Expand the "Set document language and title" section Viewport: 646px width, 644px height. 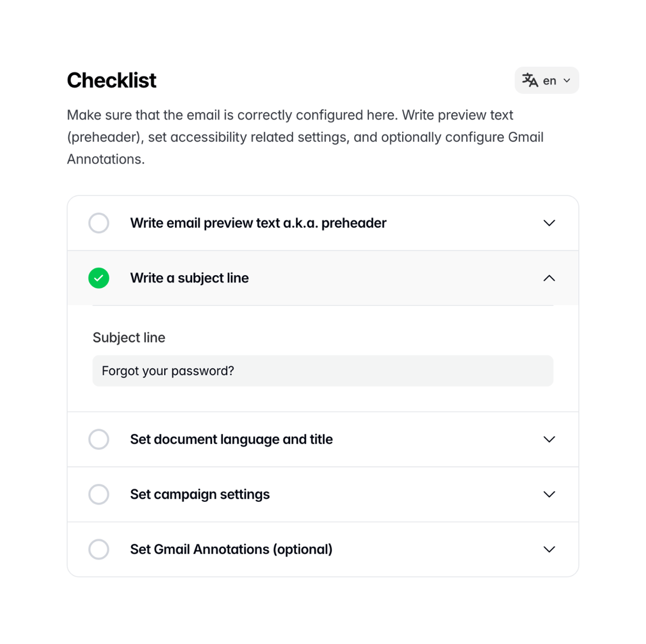tap(549, 439)
